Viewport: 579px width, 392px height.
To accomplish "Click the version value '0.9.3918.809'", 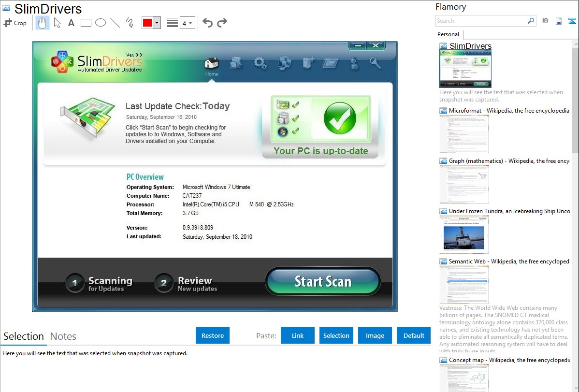I will [198, 228].
